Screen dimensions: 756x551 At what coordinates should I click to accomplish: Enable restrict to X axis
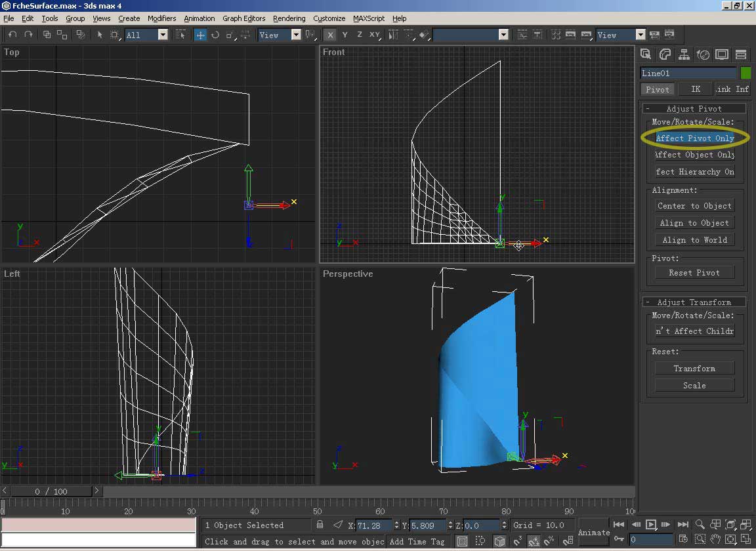coord(330,35)
